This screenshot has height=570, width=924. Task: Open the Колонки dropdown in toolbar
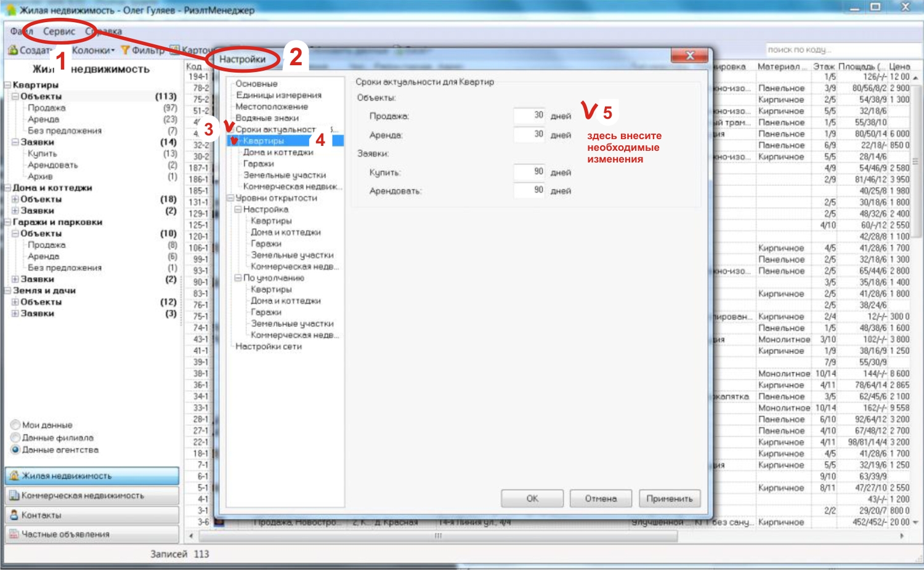93,50
